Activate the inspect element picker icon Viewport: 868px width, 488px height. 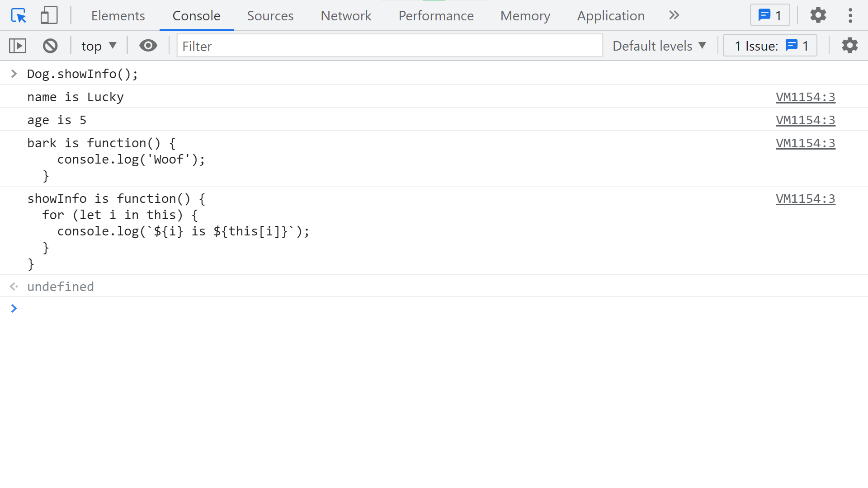pos(19,16)
